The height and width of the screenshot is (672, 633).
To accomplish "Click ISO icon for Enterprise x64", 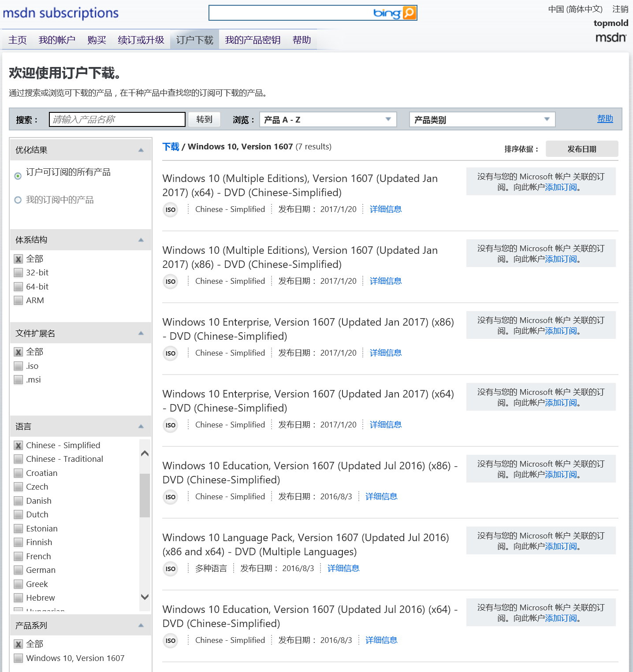I will point(171,425).
